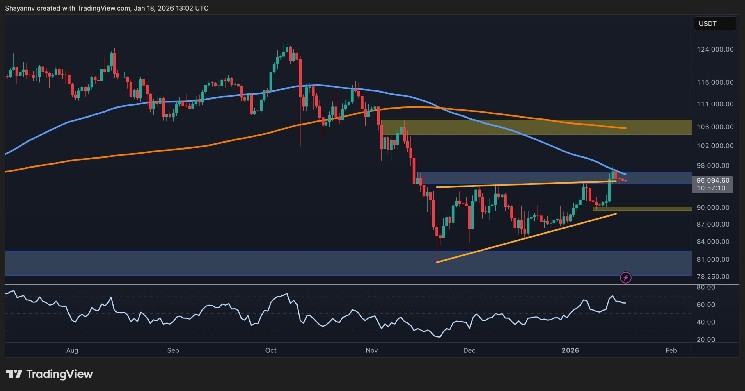
Task: Open the USDT currency selector
Action: [715, 24]
